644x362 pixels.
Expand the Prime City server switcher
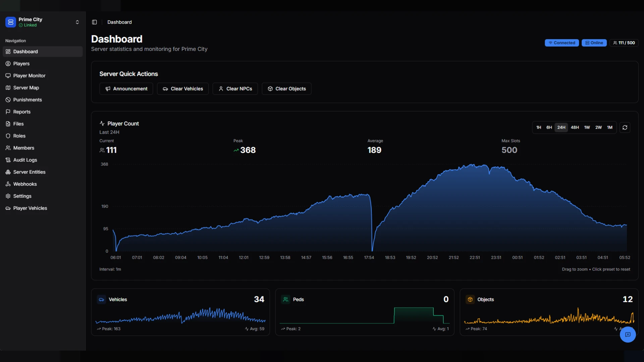(x=77, y=22)
